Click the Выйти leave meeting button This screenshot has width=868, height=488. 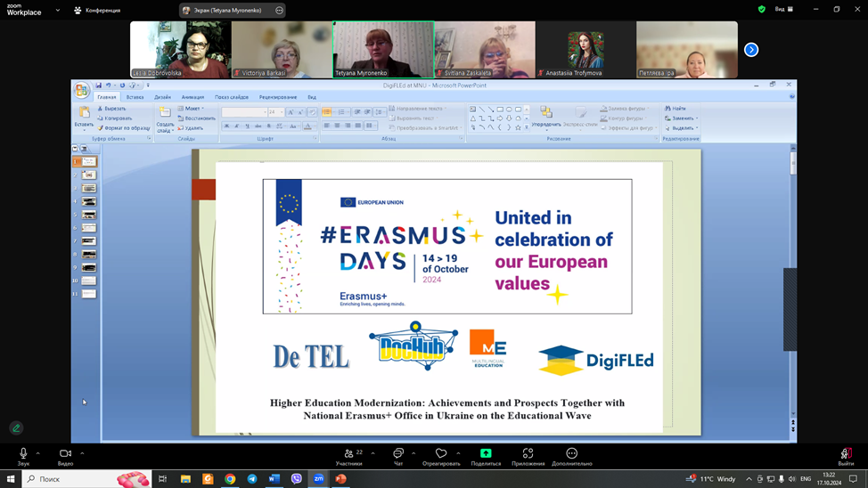(845, 454)
